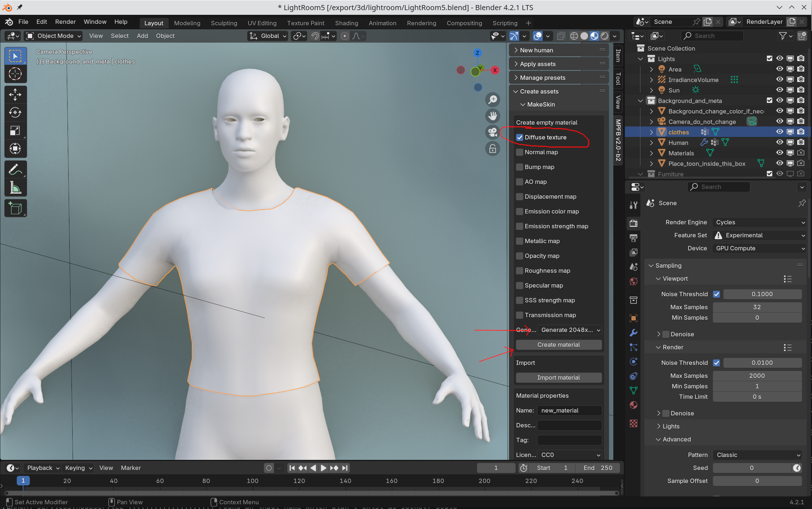Click the lock camera to view icon
This screenshot has width=812, height=509.
(493, 148)
